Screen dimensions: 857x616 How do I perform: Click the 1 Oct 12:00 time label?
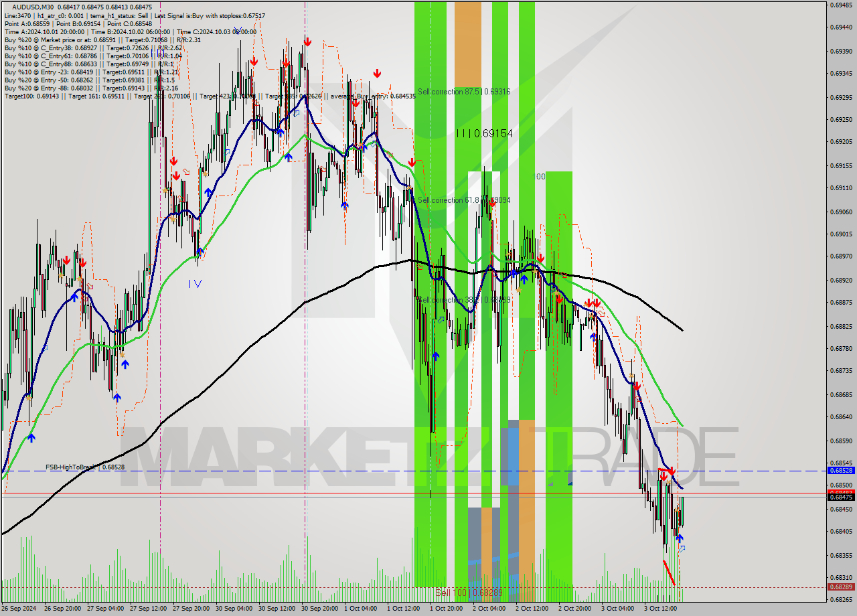click(x=404, y=609)
